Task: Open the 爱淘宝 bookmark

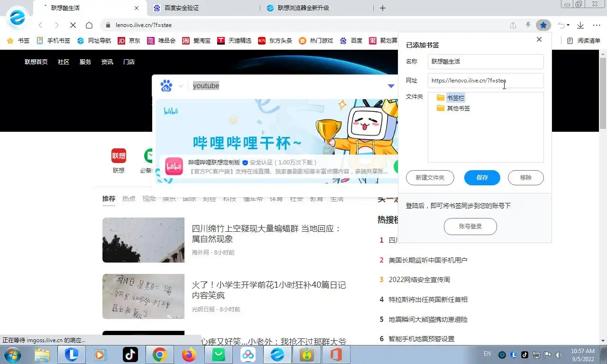Action: (x=196, y=41)
